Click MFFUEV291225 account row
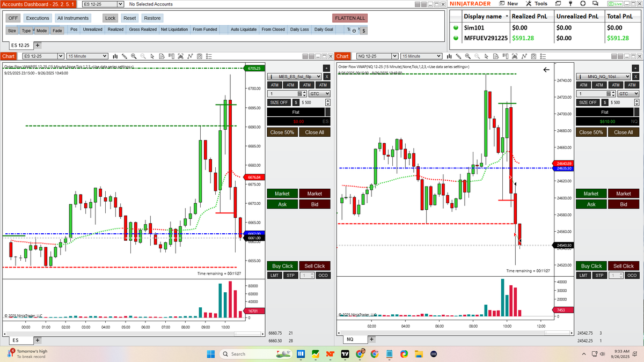This screenshot has height=362, width=644. (x=546, y=38)
